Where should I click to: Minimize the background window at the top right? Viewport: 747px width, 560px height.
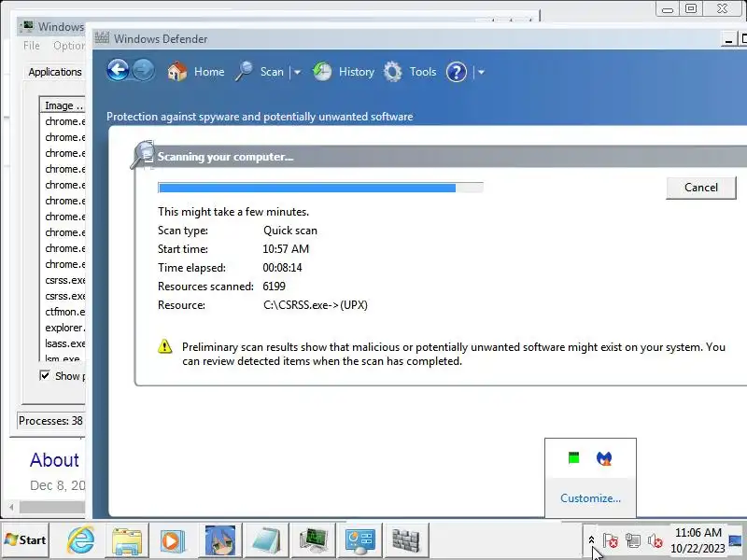[x=668, y=8]
